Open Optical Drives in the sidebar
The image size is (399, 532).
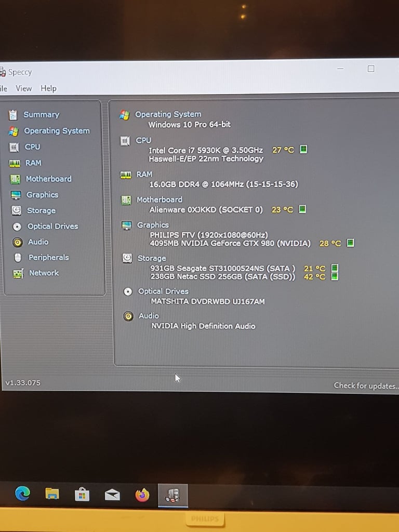click(x=52, y=227)
